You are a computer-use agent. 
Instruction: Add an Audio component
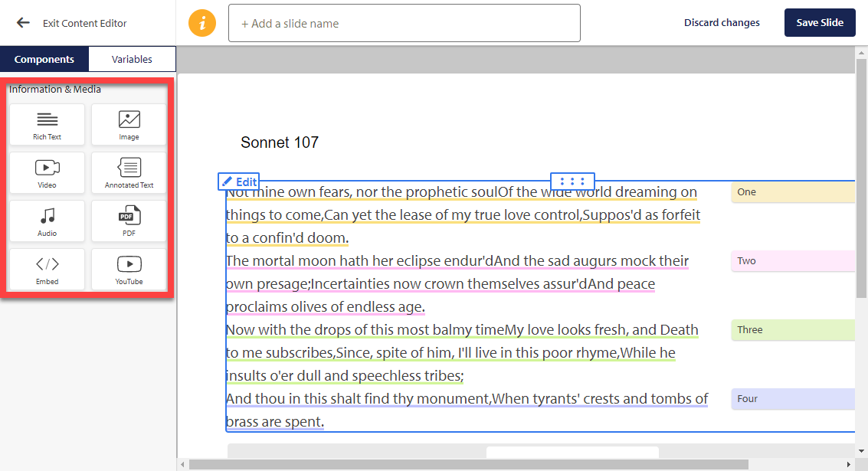tap(47, 221)
